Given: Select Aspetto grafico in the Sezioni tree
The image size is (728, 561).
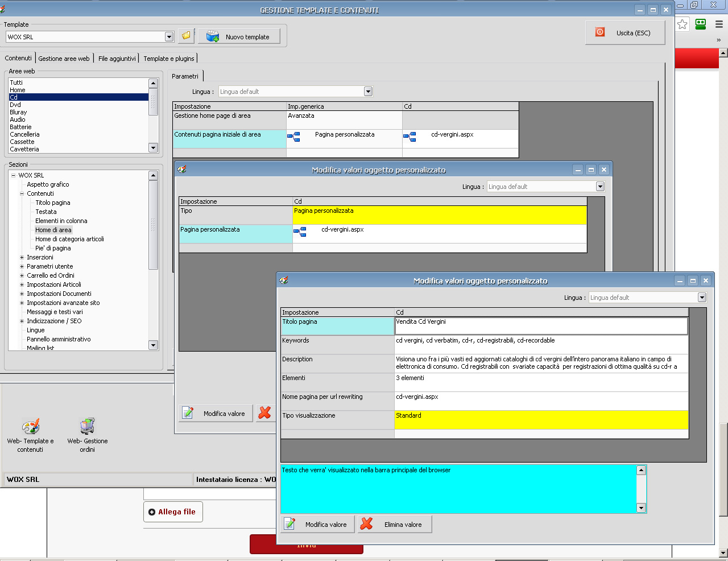Looking at the screenshot, I should coord(48,184).
